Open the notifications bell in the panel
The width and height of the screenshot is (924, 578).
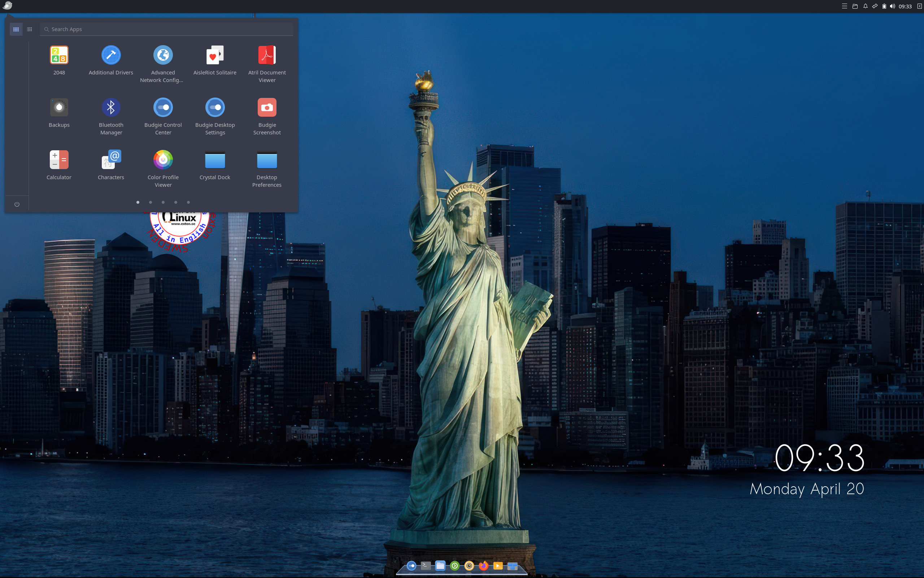(865, 6)
